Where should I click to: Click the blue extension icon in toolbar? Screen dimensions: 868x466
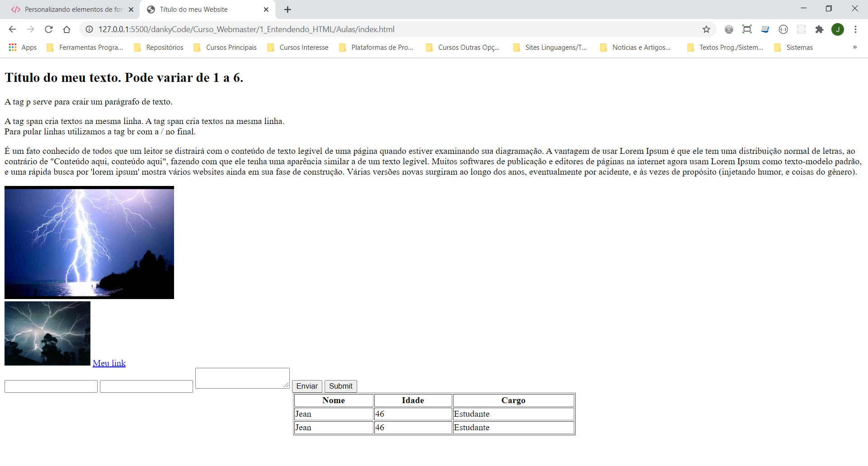[x=765, y=29]
